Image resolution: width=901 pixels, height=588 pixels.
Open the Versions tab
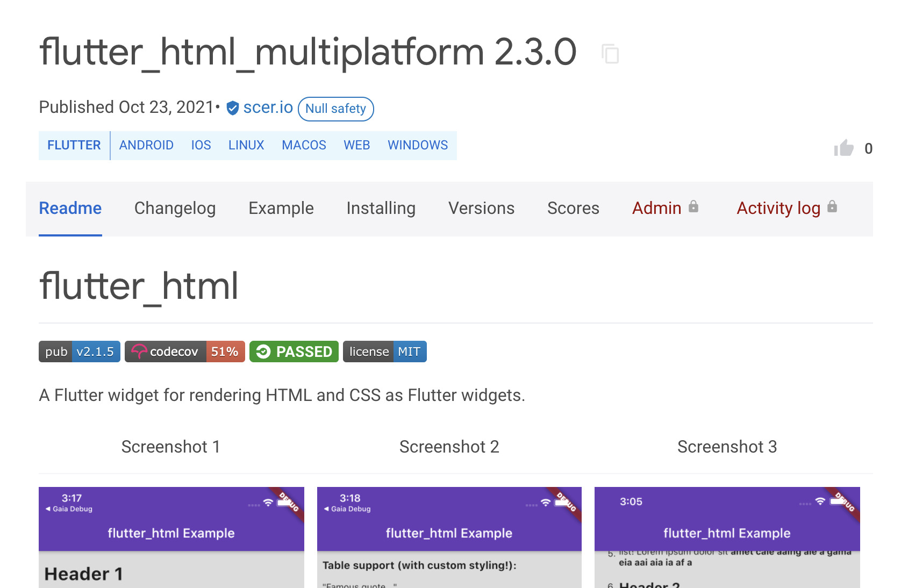click(x=481, y=209)
